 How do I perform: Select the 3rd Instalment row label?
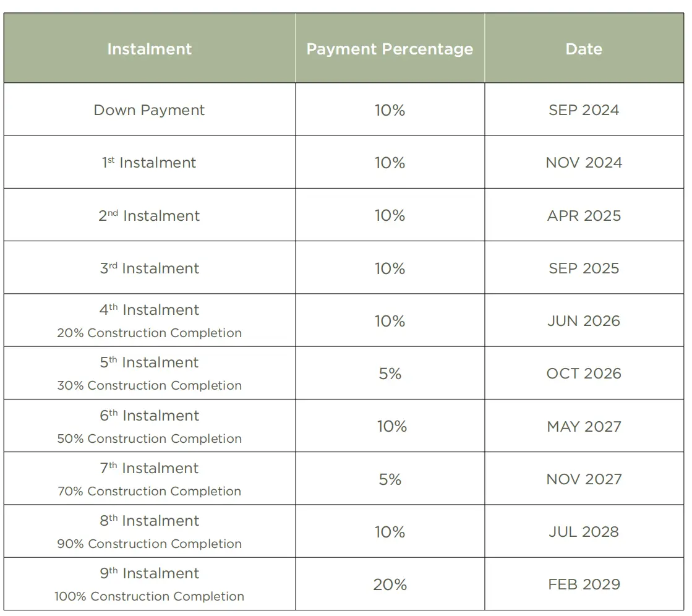click(149, 268)
